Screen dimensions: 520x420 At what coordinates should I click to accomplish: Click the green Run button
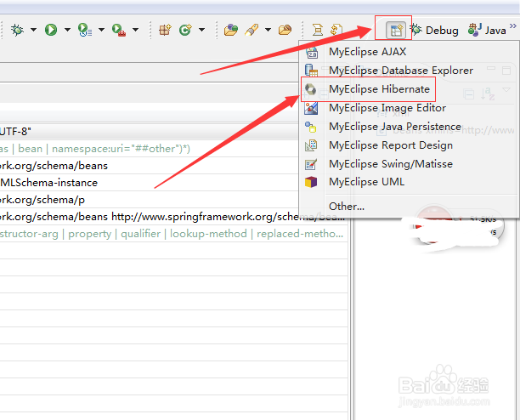(51, 30)
